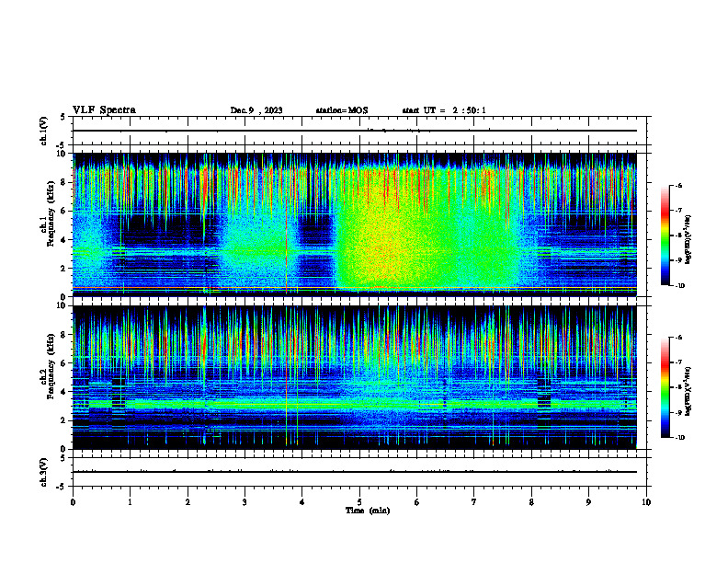Click the "ch.3(V)" waveform axis label
Viewport: 728px width, 563px height.
[44, 472]
